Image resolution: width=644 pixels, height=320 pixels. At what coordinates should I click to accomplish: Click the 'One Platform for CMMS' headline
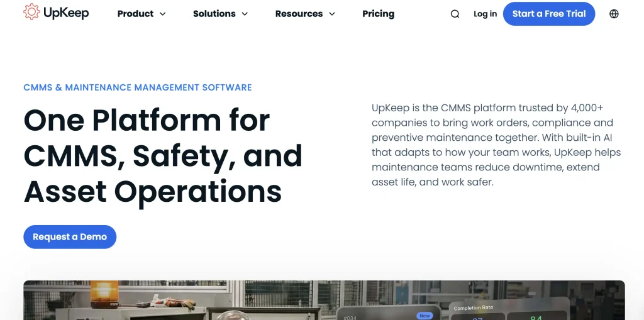click(x=163, y=156)
